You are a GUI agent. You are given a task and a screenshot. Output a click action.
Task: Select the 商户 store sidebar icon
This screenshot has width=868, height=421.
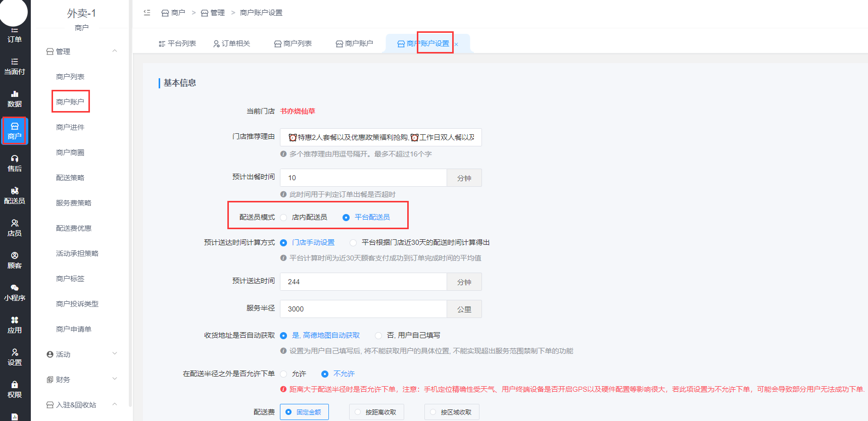click(x=15, y=131)
